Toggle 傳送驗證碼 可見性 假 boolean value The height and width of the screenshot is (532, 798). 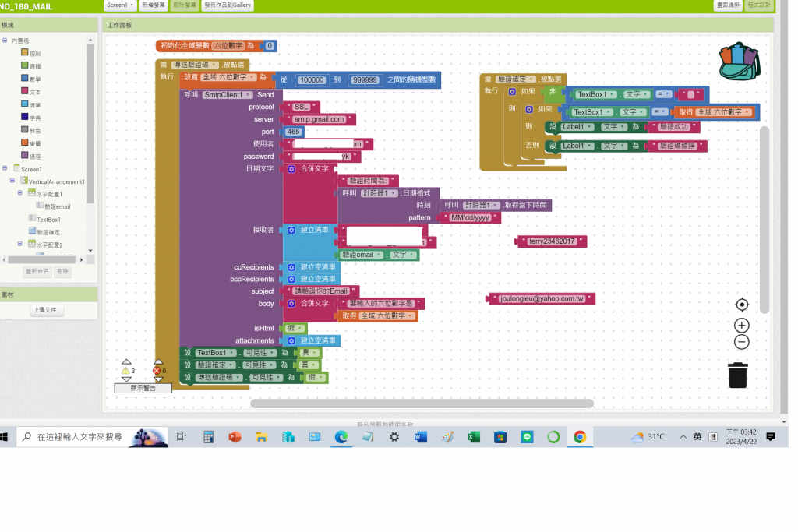(316, 378)
